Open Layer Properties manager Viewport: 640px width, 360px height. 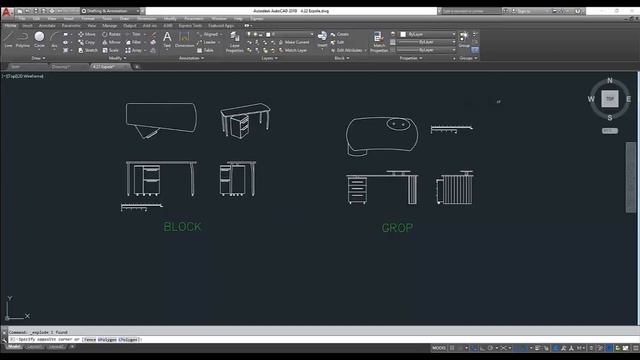point(235,42)
